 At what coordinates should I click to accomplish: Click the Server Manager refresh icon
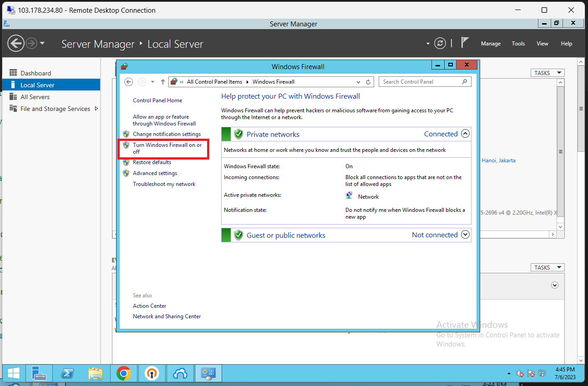(440, 44)
